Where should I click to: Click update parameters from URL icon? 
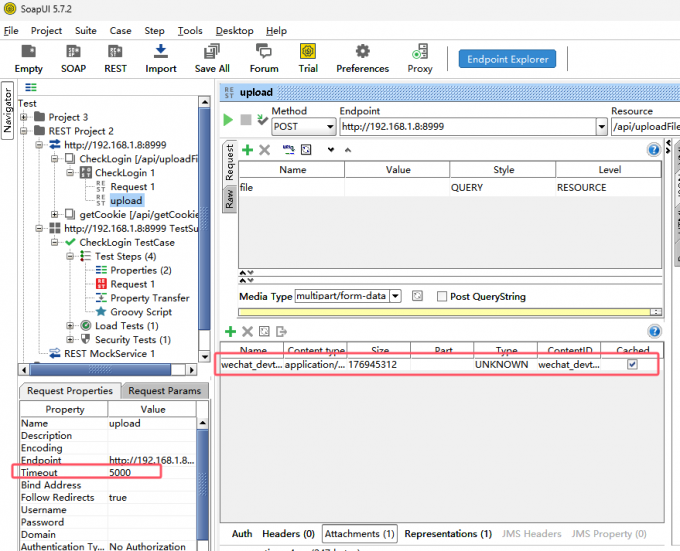point(288,150)
